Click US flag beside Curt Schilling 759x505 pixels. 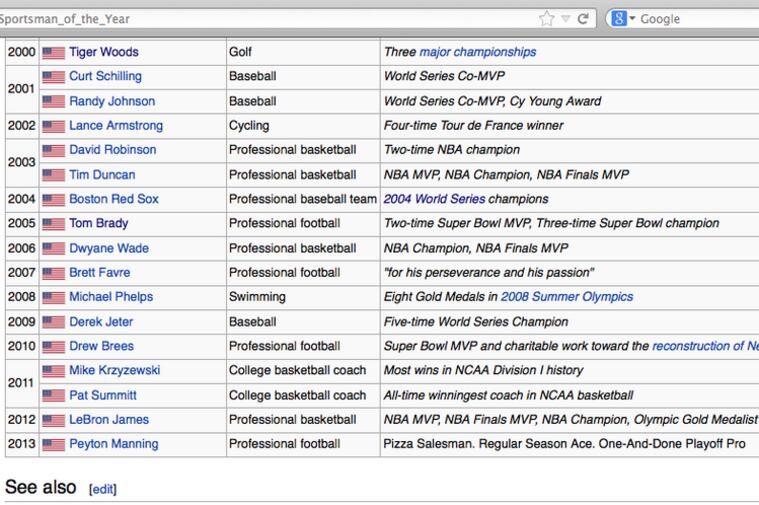pos(53,77)
